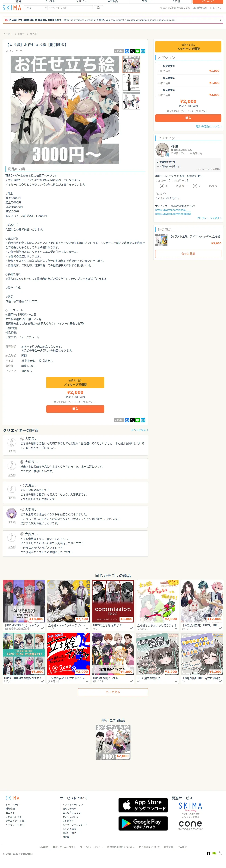Click the bottom URL copy button
Viewport: 226px width, 868px height.
(x=119, y=420)
